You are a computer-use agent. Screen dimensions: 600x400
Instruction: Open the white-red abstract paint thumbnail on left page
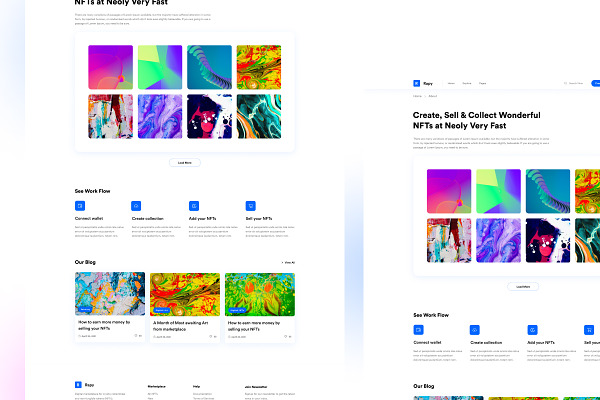tap(111, 116)
